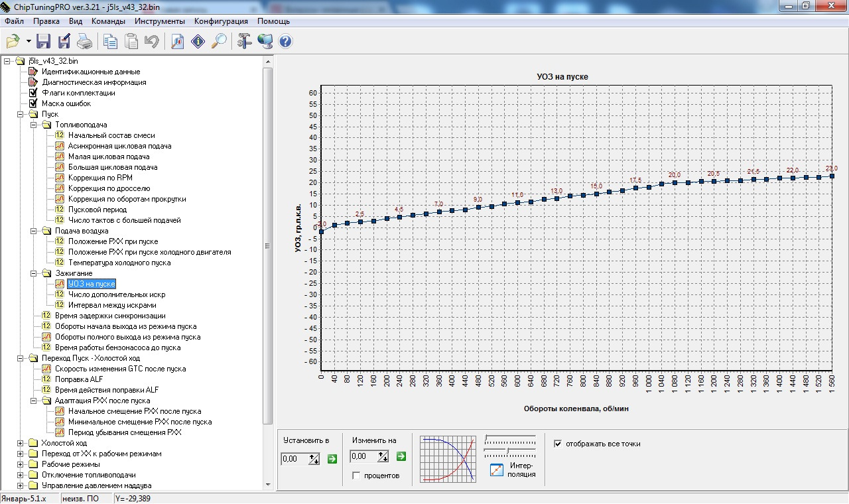
Task: Select 'Число дополнительных искр' tree item
Action: tap(116, 294)
